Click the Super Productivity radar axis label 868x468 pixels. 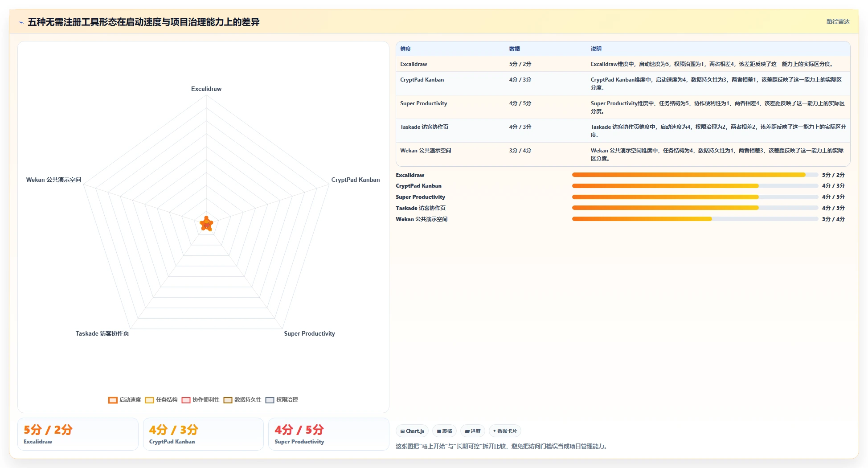coord(309,333)
